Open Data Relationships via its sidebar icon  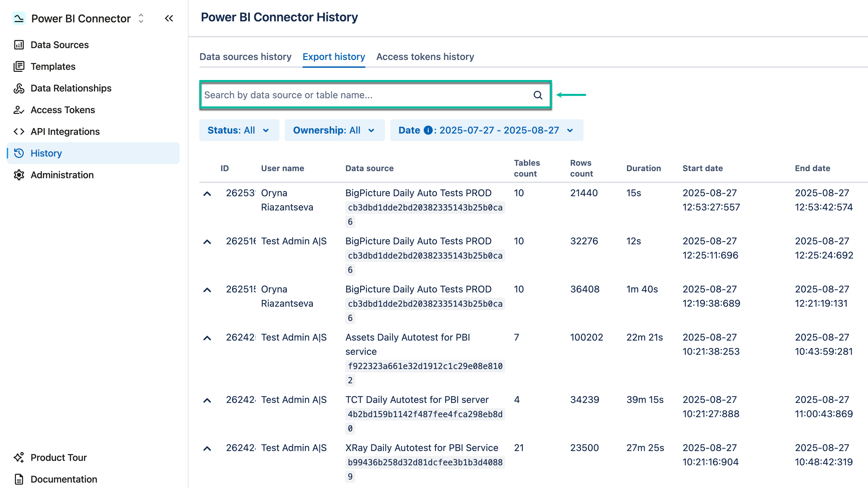19,88
